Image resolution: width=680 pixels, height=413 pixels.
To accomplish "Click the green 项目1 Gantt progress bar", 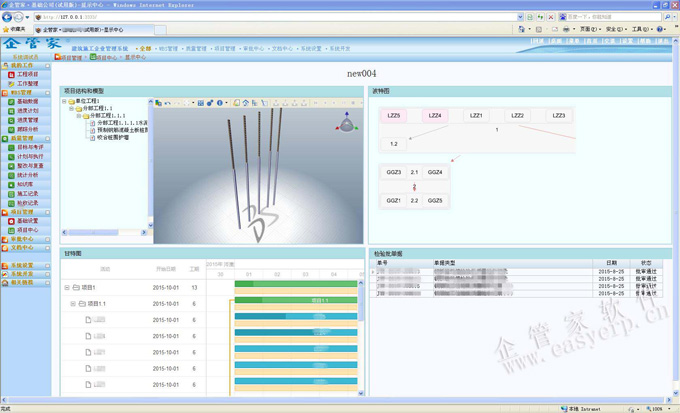I will [295, 285].
